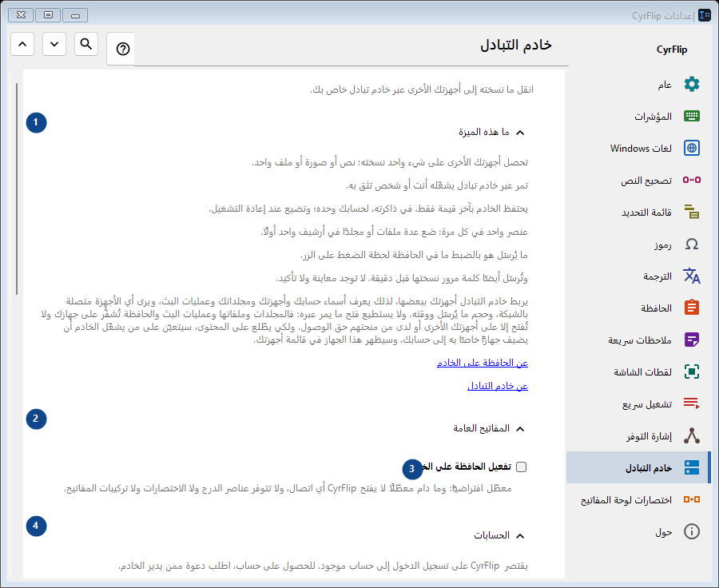The width and height of the screenshot is (719, 588).
Task: Click the تصحيح النص icon
Action: tap(692, 180)
